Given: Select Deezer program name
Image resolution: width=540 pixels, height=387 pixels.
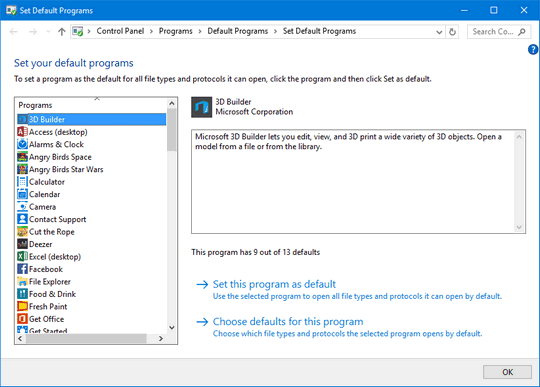Looking at the screenshot, I should (x=41, y=244).
